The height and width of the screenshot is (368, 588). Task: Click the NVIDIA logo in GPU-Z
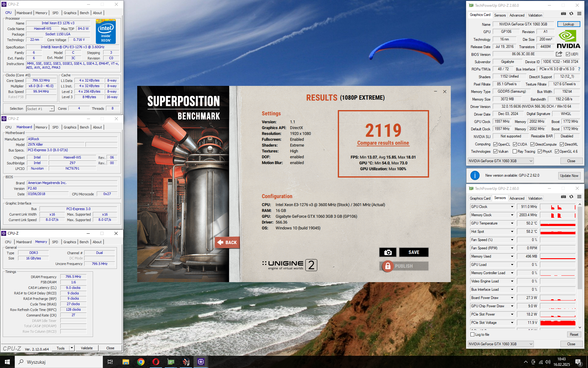[568, 39]
